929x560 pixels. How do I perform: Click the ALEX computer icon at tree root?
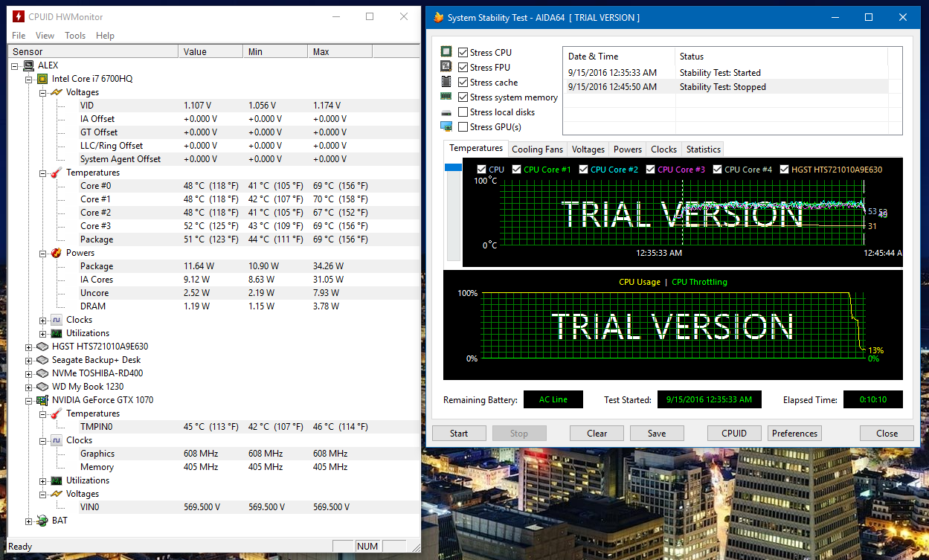coord(28,65)
